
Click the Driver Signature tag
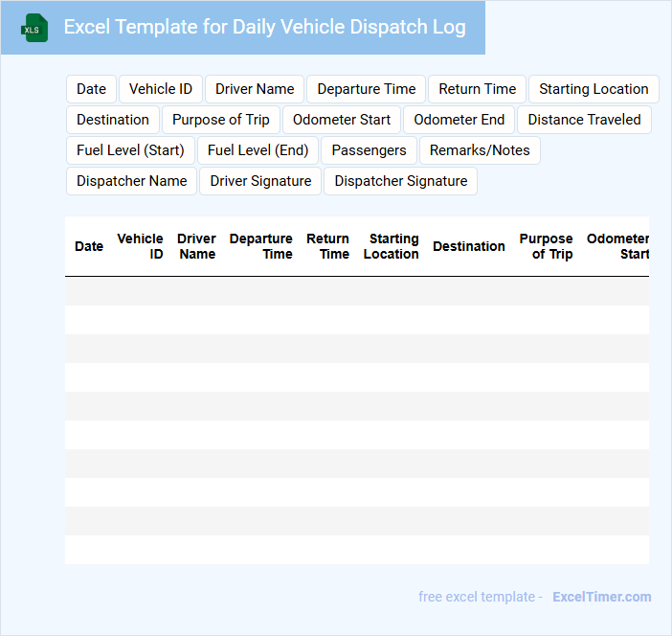(260, 181)
